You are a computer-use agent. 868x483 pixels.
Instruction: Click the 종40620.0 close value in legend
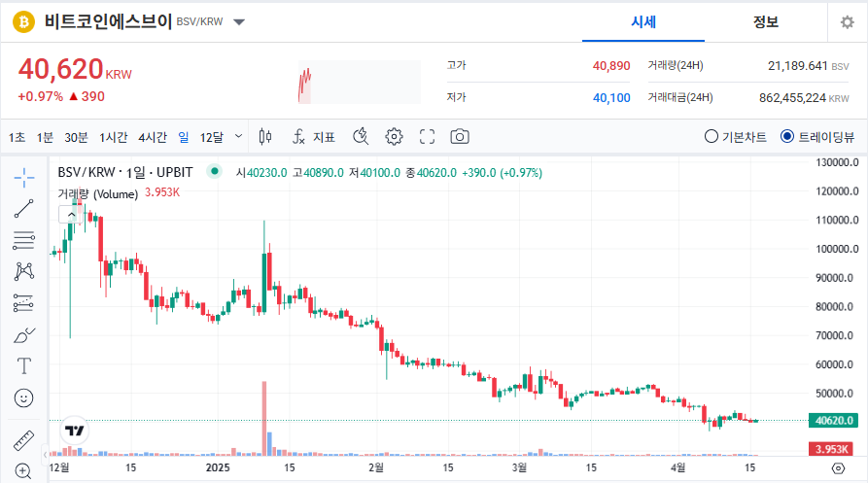431,173
